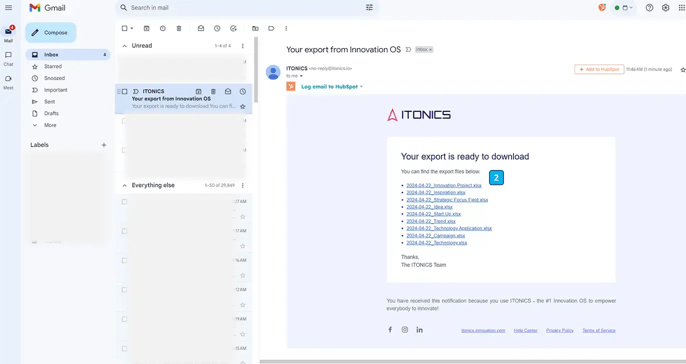This screenshot has width=686, height=364.
Task: Click the Add to Tasks icon in the toolbar
Action: pyautogui.click(x=233, y=28)
